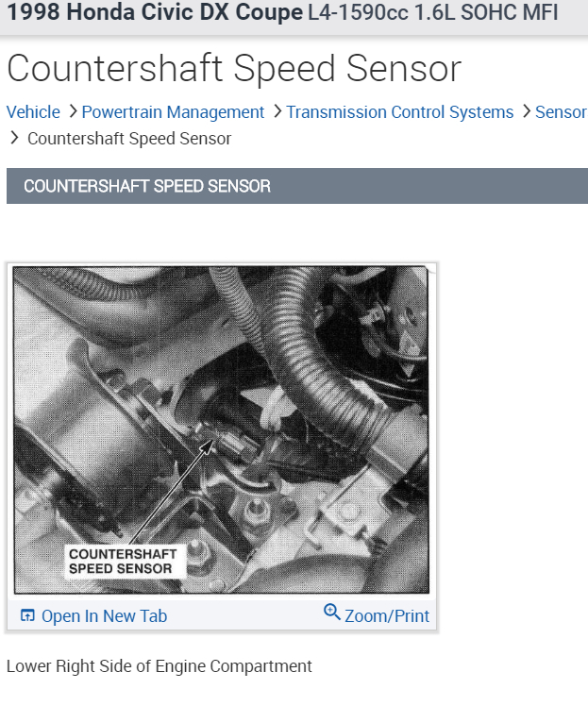Click the Open In New Tab icon
This screenshot has height=706, width=588.
[x=27, y=615]
